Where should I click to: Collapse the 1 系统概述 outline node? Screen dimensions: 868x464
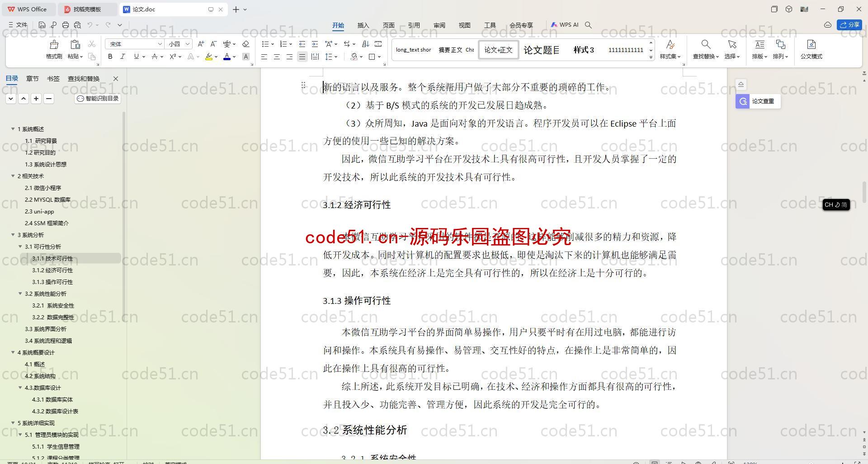point(13,129)
